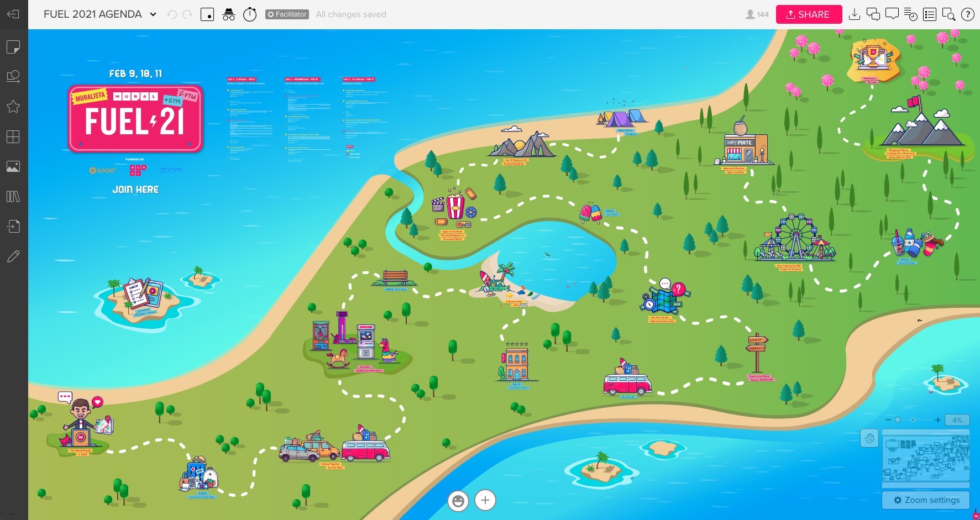The width and height of the screenshot is (980, 520).
Task: Click the zoom in plus button
Action: point(937,420)
